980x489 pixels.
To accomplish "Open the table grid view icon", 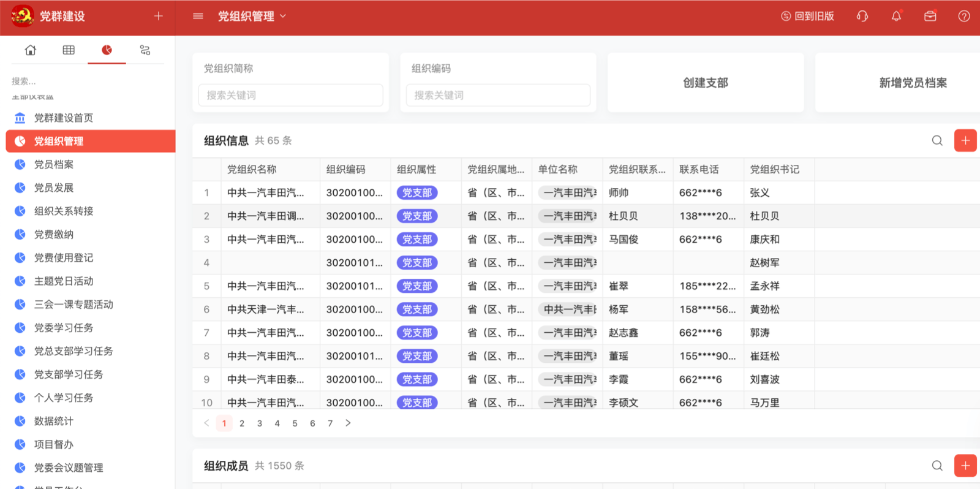I will 69,50.
